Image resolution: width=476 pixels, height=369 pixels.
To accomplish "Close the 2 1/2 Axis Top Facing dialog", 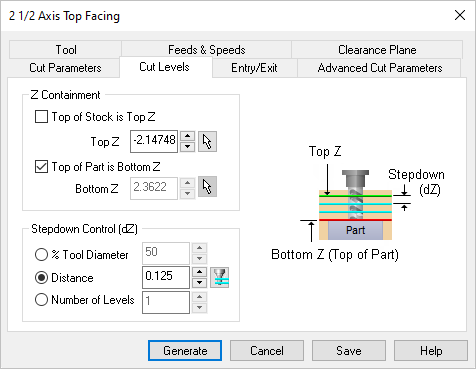I will point(460,15).
